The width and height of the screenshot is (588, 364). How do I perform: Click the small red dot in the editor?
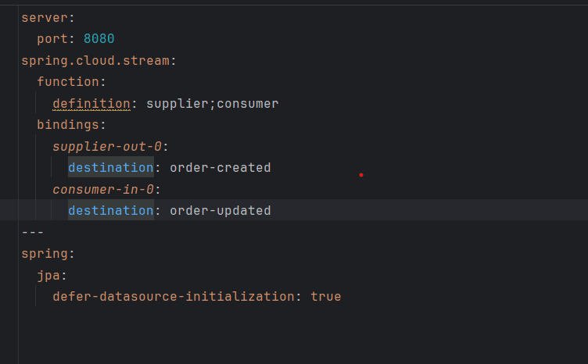[360, 175]
